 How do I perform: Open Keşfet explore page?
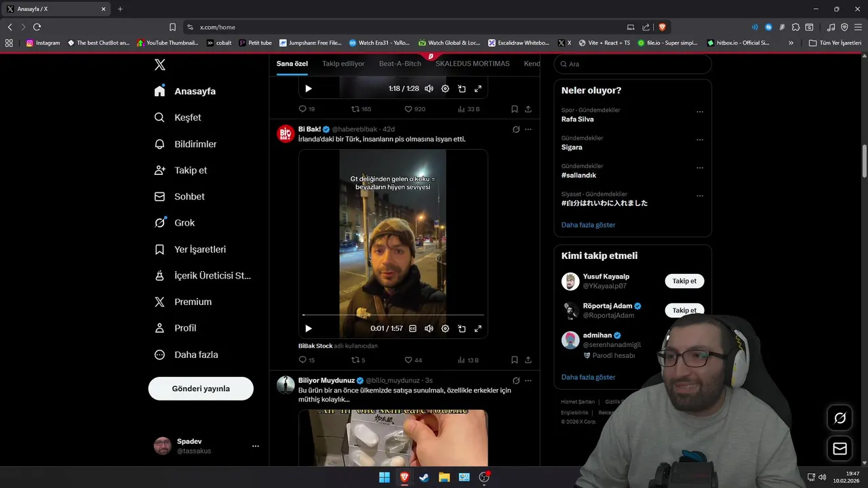[178, 117]
